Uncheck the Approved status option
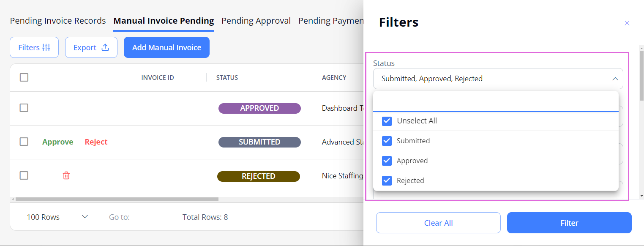This screenshot has height=246, width=644. (x=387, y=161)
